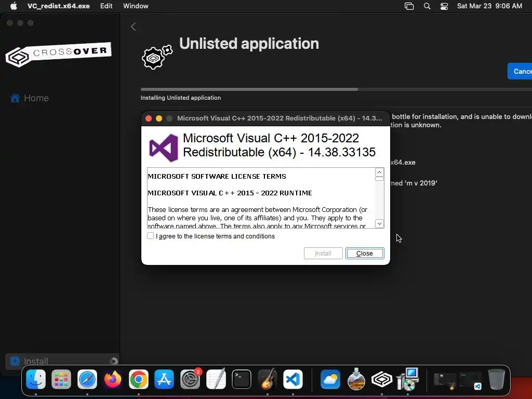Viewport: 532px width, 399px height.
Task: Click the Close button in the installer dialog
Action: 365,254
